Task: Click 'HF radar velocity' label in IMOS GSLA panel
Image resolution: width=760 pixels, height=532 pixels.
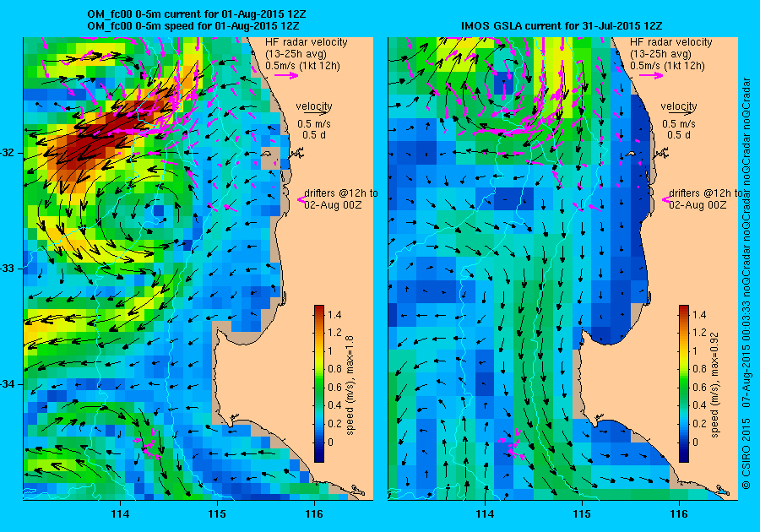Action: pos(671,42)
